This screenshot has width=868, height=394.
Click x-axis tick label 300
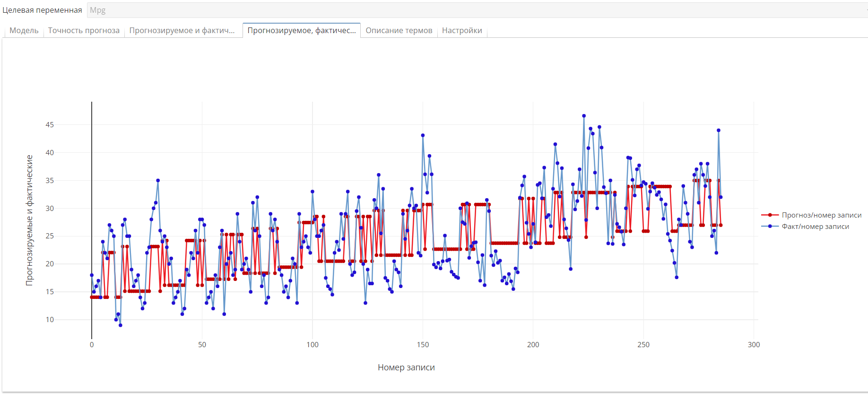(x=754, y=345)
